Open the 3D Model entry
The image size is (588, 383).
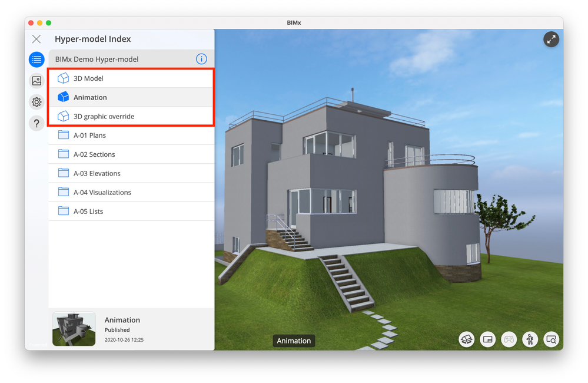pyautogui.click(x=131, y=78)
